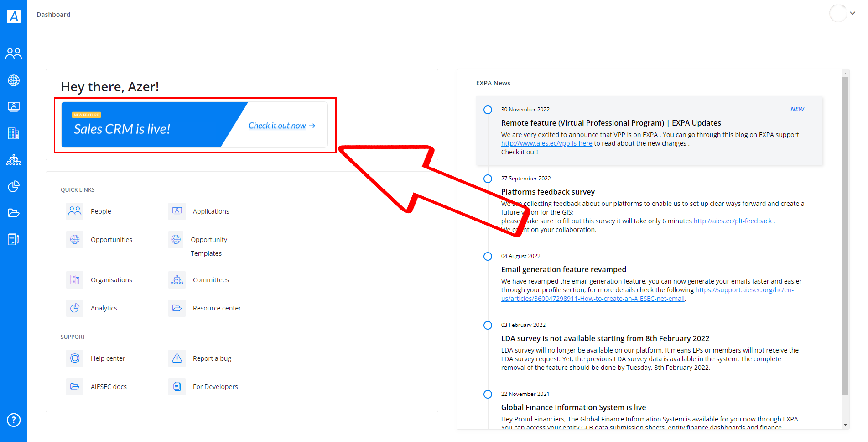
Task: Open Analytics pie chart icon in sidebar
Action: tap(14, 186)
